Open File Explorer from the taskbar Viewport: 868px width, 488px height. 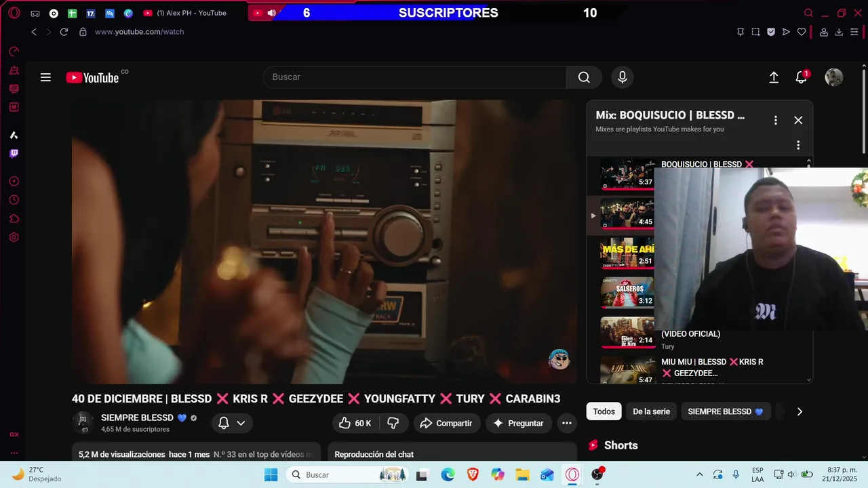pos(522,474)
